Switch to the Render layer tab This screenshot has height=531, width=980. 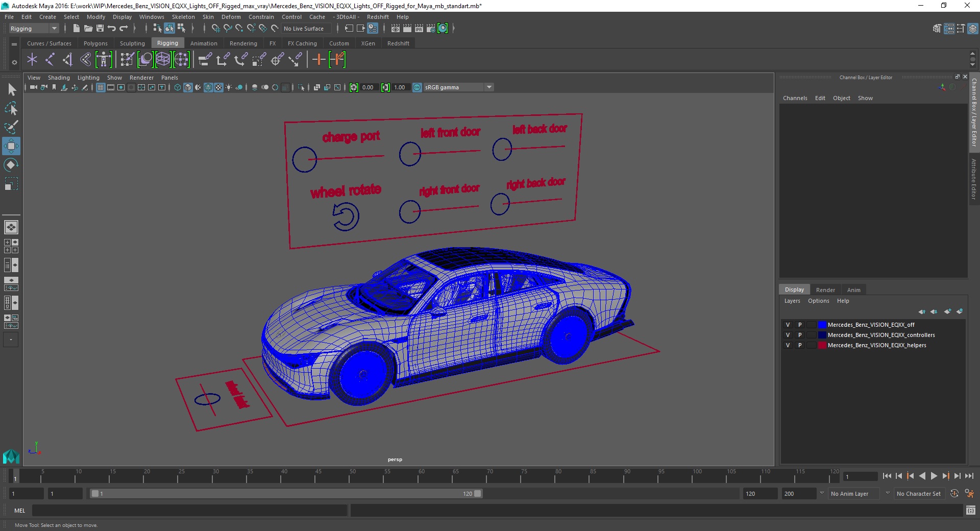point(825,289)
